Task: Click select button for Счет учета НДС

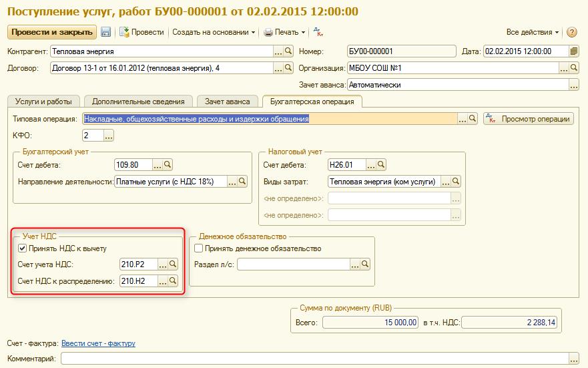Action: [162, 264]
